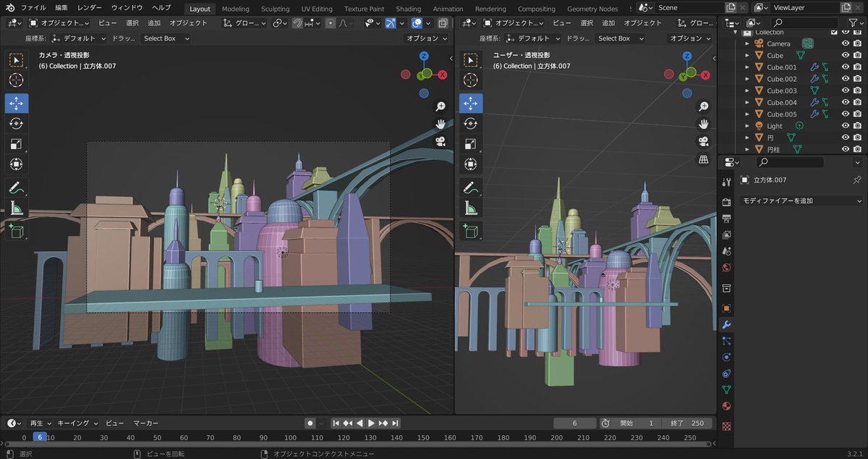This screenshot has height=459, width=868.
Task: Choose the Scale tool in left toolbar
Action: pos(16,144)
